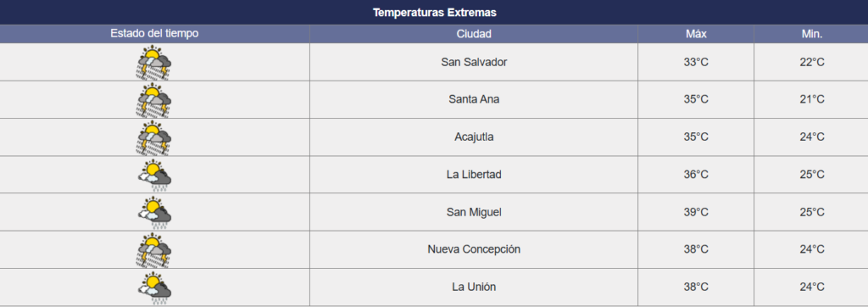The height and width of the screenshot is (307, 868).
Task: Click the Santa Ana city name
Action: tap(474, 99)
